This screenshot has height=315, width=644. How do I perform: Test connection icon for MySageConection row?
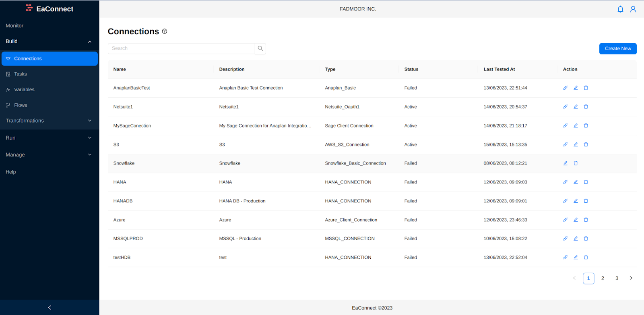pos(565,126)
